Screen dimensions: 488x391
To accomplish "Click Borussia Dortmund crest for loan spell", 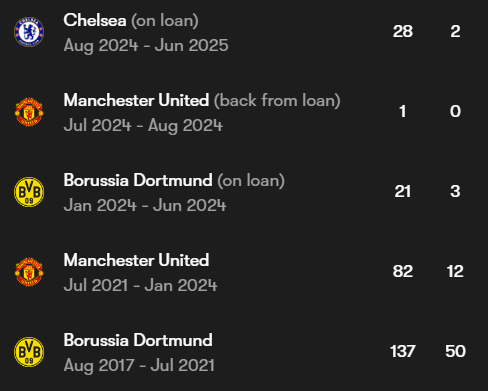I will [x=29, y=192].
